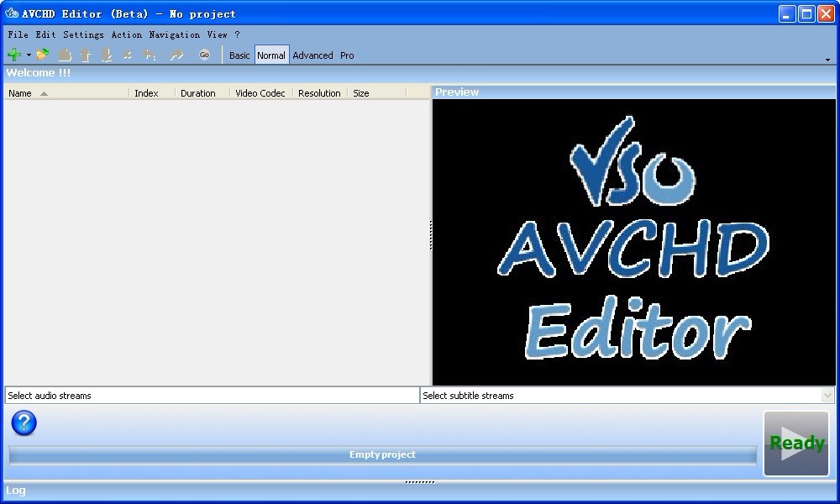This screenshot has width=840, height=504.
Task: Sort list by Index column header
Action: coord(152,93)
